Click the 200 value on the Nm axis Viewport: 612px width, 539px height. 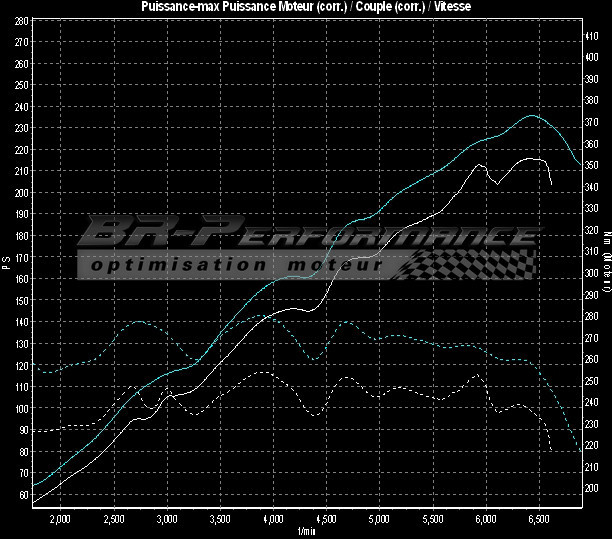click(592, 488)
